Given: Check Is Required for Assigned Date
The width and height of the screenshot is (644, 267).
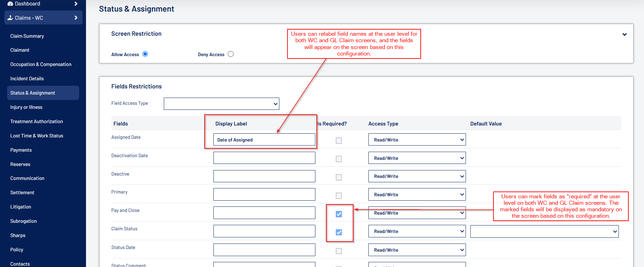Looking at the screenshot, I should click(x=339, y=140).
